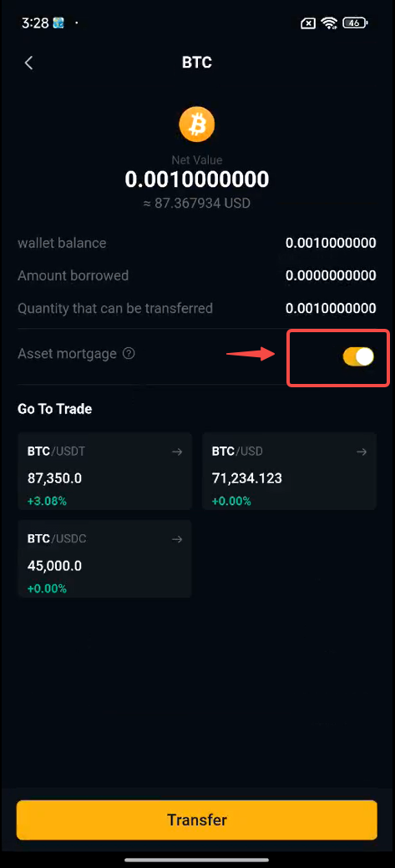The image size is (395, 868).
Task: Open the BTC/USD trading pair card
Action: click(x=289, y=471)
